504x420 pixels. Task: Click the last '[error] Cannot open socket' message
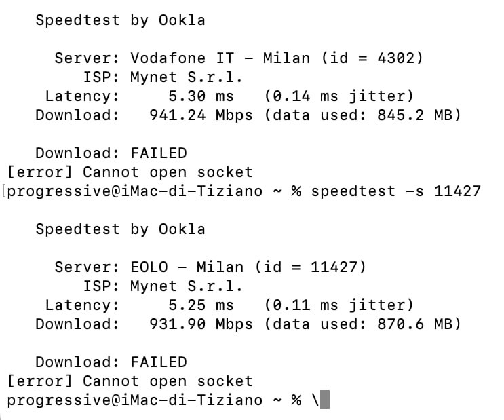tap(130, 381)
